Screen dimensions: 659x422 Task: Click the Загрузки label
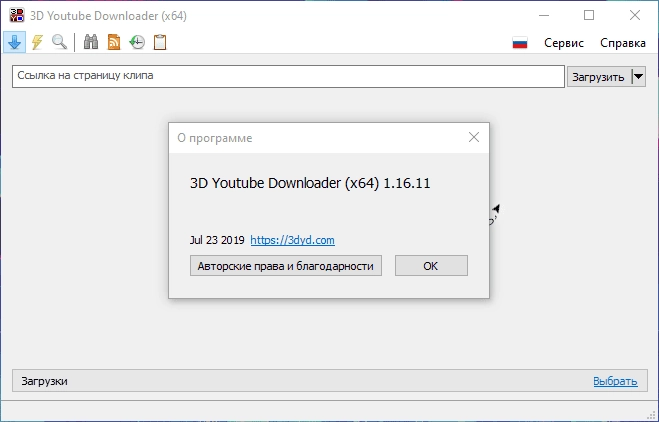[45, 381]
